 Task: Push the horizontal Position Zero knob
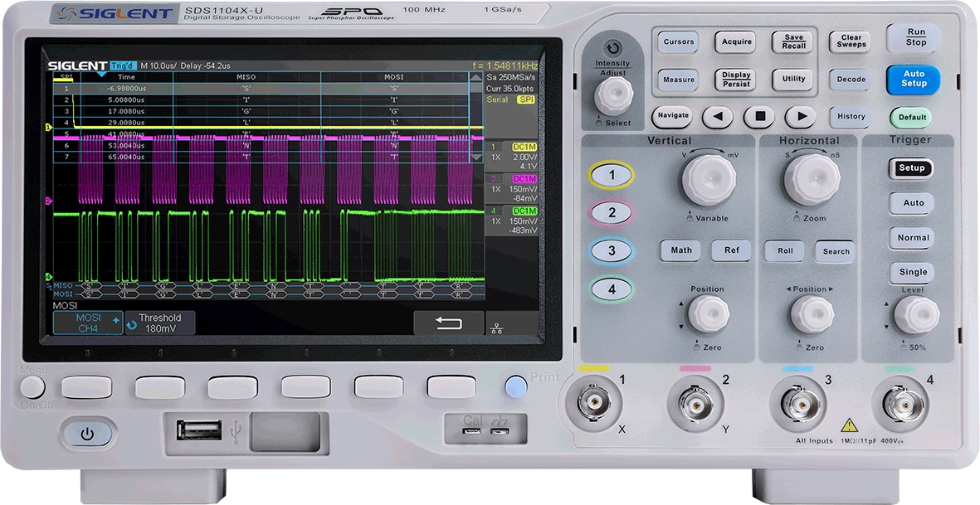[x=812, y=314]
